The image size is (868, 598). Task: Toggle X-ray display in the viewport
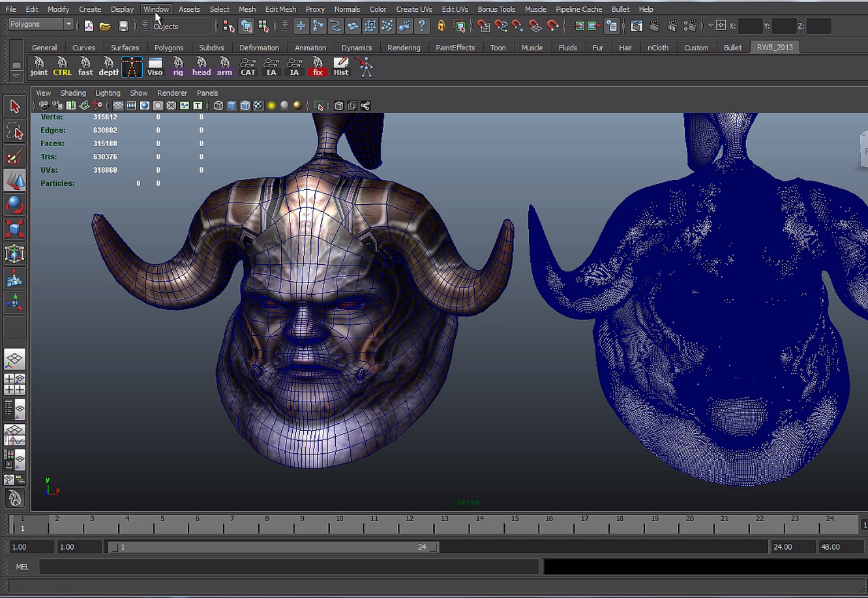[x=247, y=105]
